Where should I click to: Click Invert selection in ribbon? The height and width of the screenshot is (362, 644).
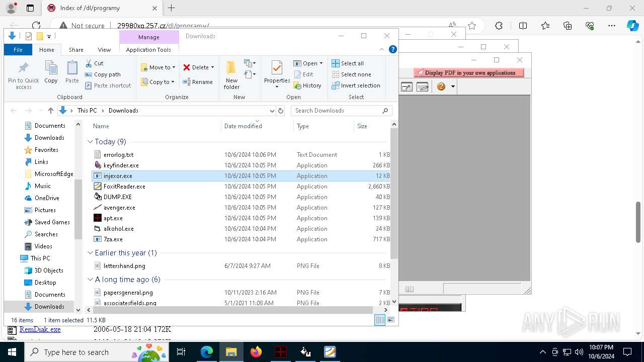[x=356, y=85]
